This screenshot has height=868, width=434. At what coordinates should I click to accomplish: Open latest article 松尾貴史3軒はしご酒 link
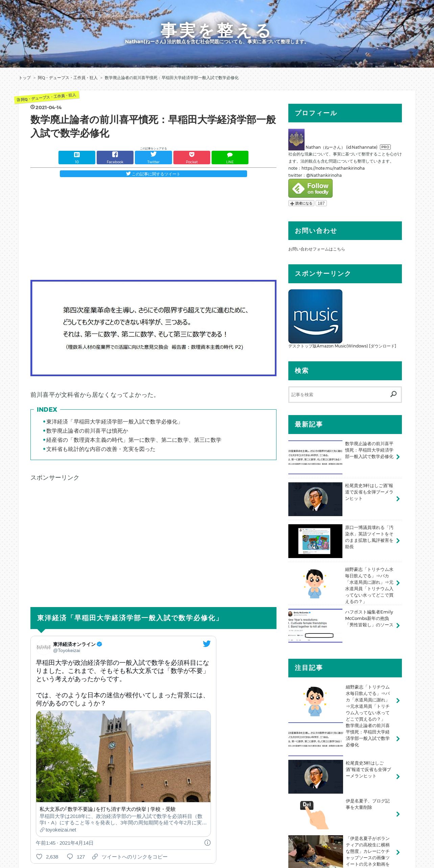click(369, 492)
